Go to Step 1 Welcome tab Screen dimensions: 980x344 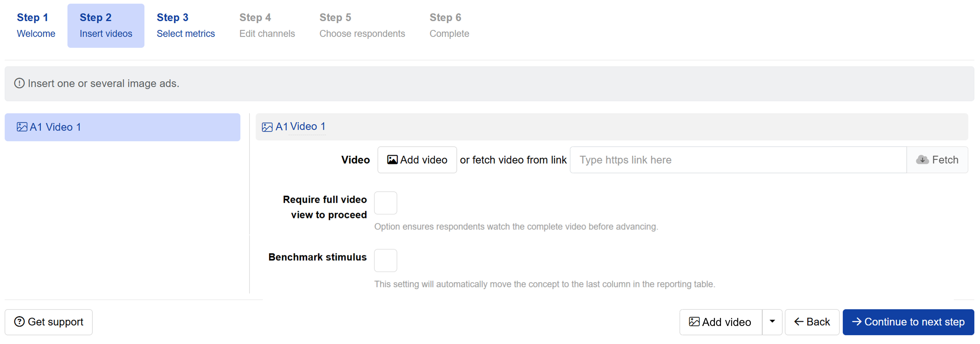tap(36, 25)
